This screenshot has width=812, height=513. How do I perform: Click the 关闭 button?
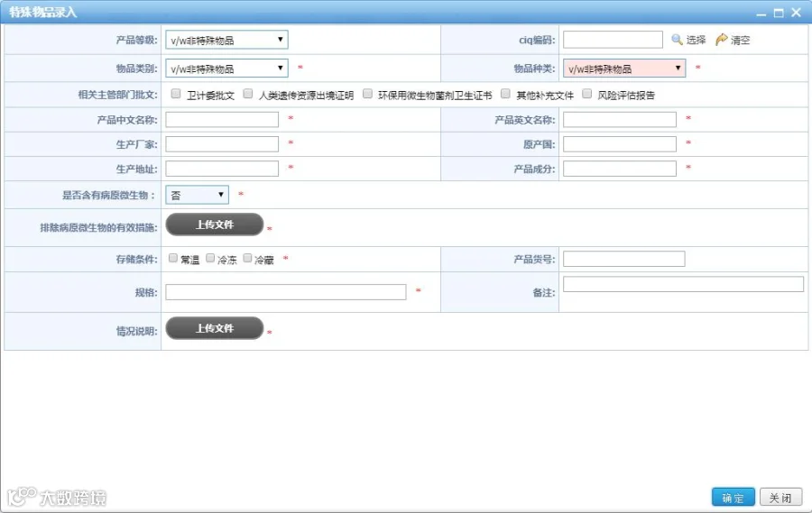tap(780, 497)
